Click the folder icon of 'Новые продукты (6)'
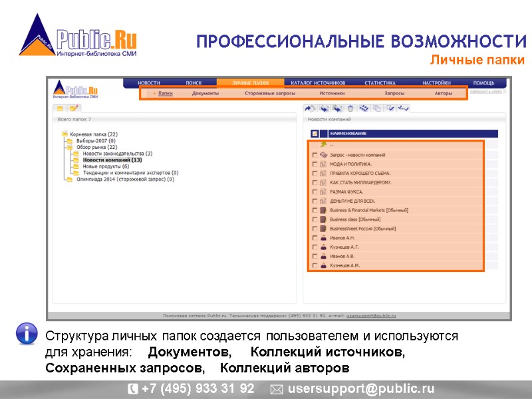This screenshot has width=532, height=399. [x=76, y=166]
